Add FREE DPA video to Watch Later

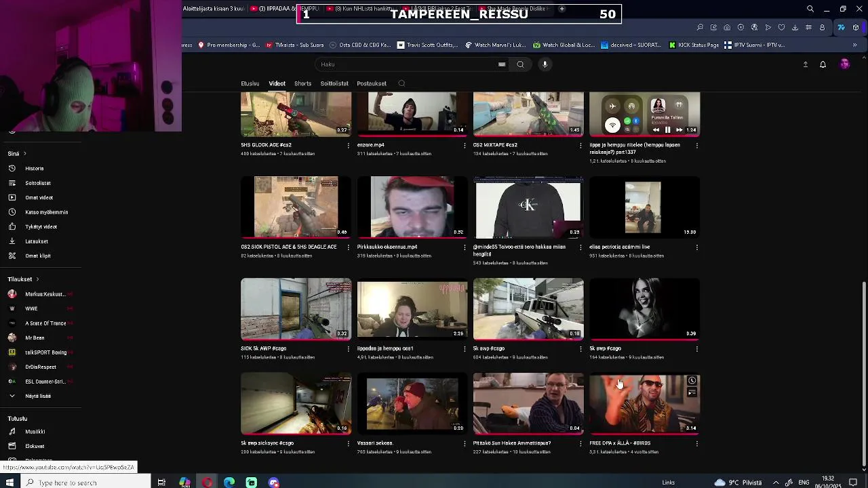pos(692,381)
